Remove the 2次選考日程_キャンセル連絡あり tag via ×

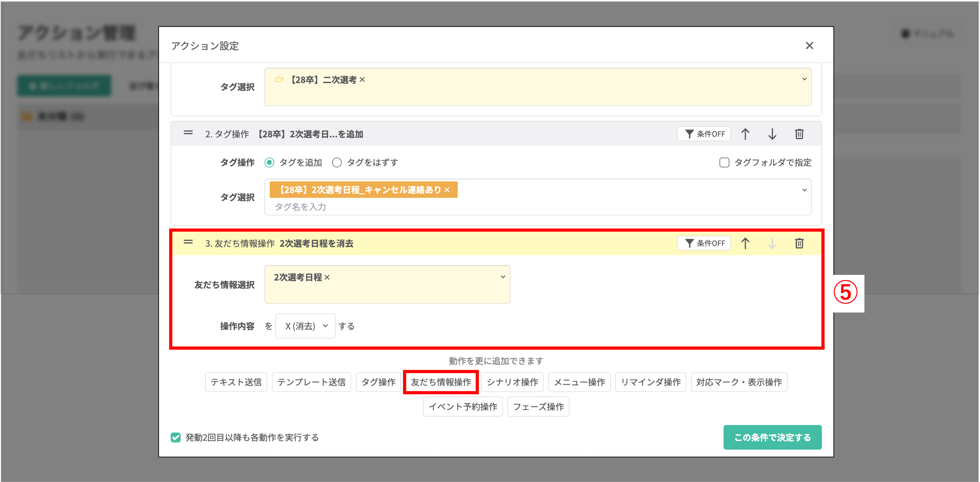click(447, 190)
